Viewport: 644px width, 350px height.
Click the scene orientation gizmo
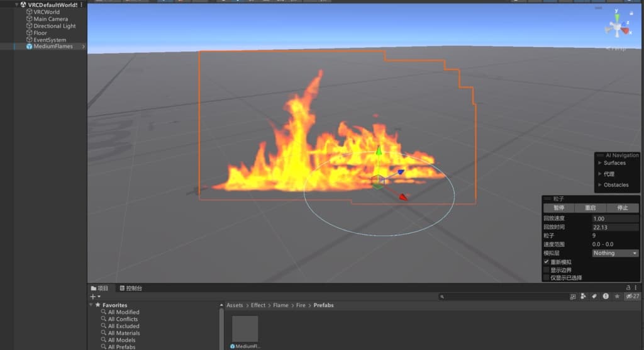(616, 28)
